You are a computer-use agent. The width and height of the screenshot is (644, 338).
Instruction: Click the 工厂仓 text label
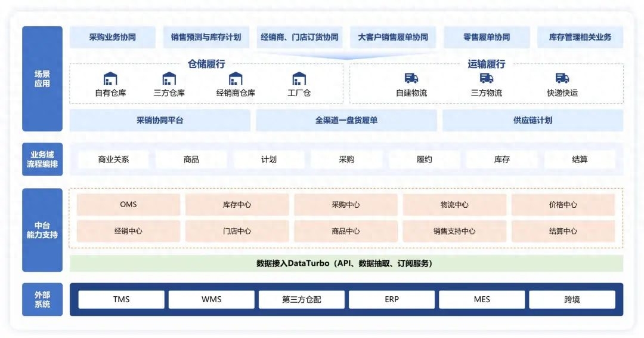click(x=299, y=93)
